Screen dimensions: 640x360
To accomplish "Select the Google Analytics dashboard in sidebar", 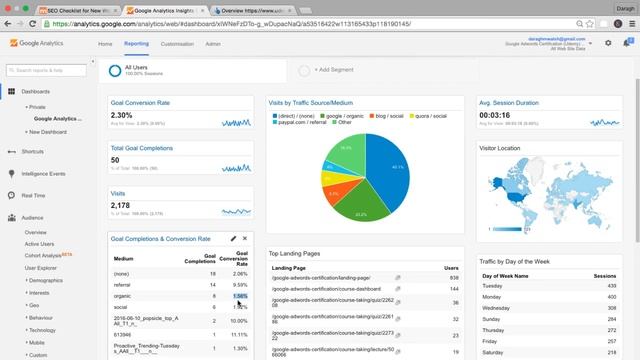I will click(x=58, y=119).
